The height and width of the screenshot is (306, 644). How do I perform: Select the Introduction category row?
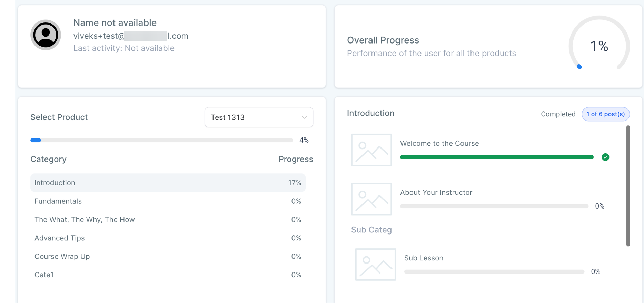168,183
